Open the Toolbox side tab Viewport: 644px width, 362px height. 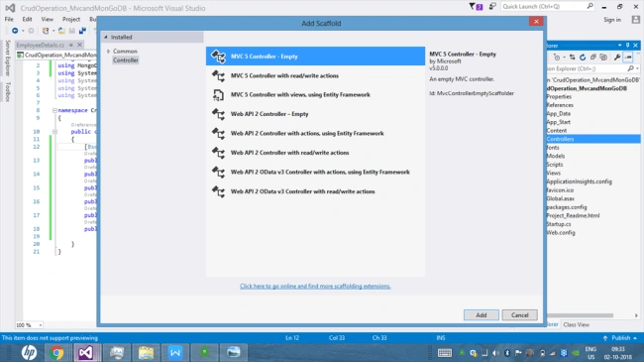pos(7,91)
